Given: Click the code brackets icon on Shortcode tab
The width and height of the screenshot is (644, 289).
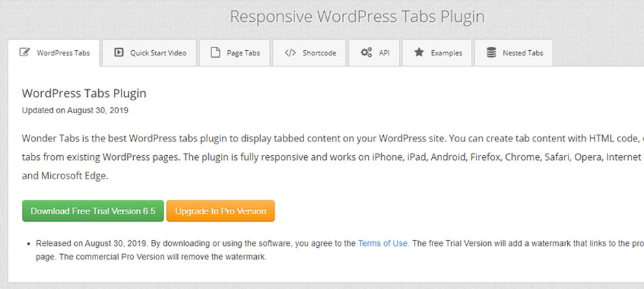Looking at the screenshot, I should pos(290,53).
